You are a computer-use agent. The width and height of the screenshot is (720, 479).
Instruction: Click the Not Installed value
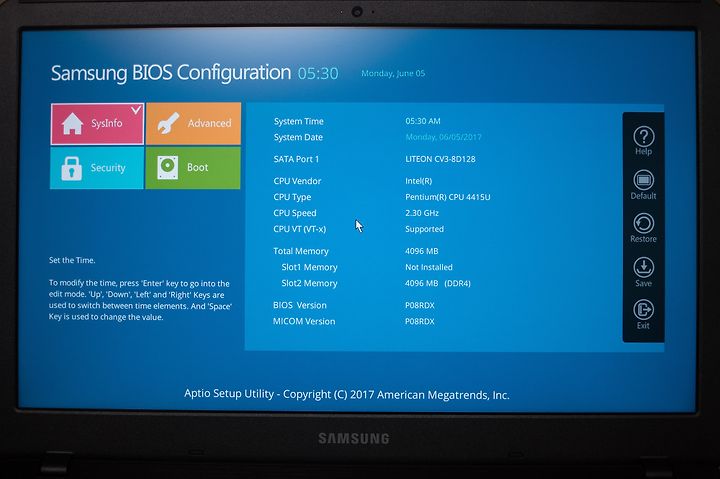[428, 267]
